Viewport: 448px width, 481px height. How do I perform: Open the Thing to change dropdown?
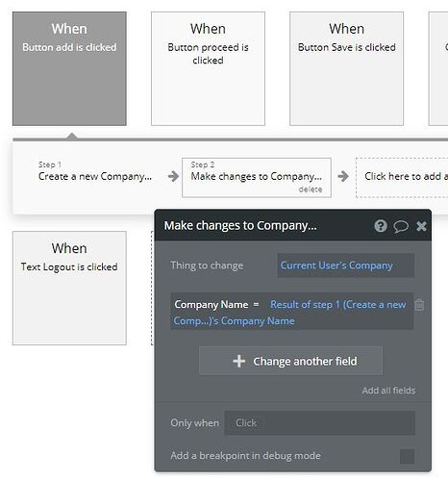(346, 266)
